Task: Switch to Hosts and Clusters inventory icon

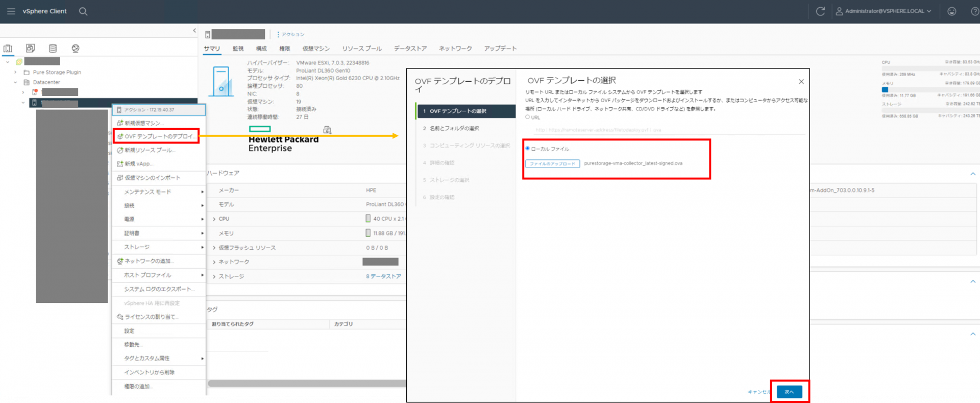Action: pyautogui.click(x=8, y=49)
